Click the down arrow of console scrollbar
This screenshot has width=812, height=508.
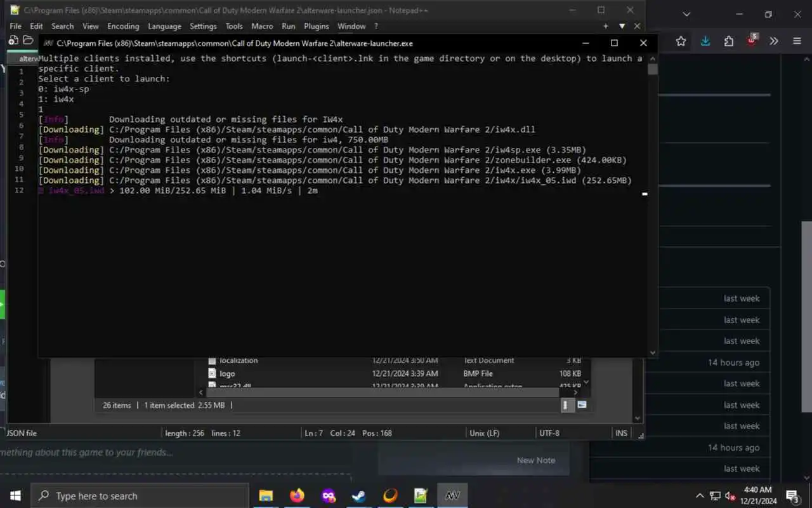click(x=653, y=352)
